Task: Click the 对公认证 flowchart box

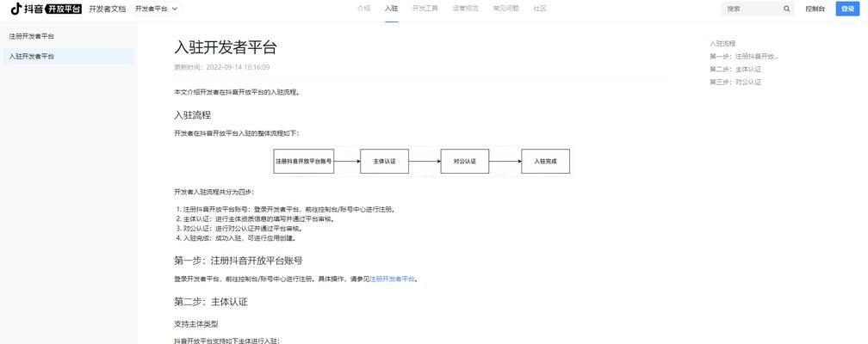Action: [x=465, y=162]
